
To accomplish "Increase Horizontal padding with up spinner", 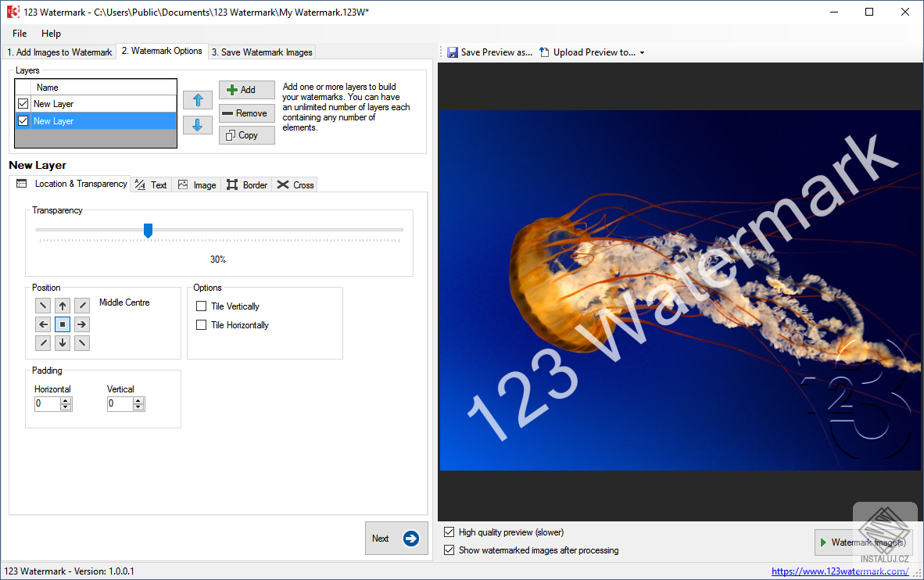I will coord(66,401).
